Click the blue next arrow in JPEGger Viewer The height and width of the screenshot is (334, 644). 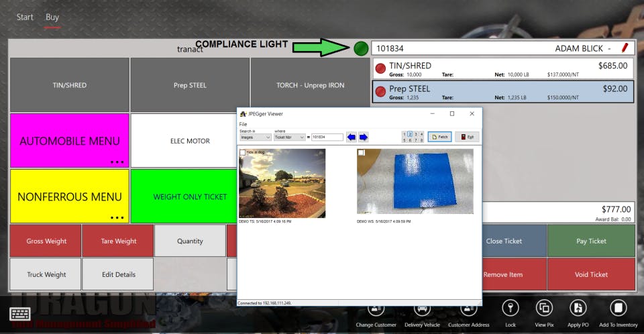click(364, 137)
